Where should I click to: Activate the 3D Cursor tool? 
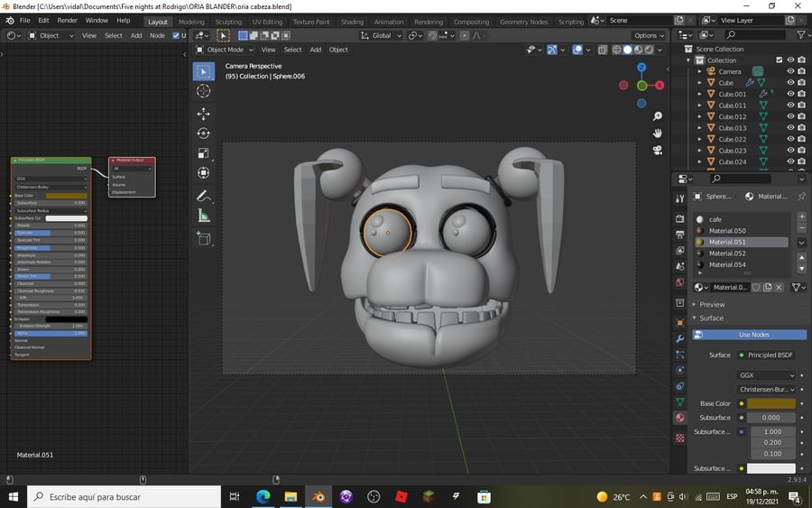(204, 91)
